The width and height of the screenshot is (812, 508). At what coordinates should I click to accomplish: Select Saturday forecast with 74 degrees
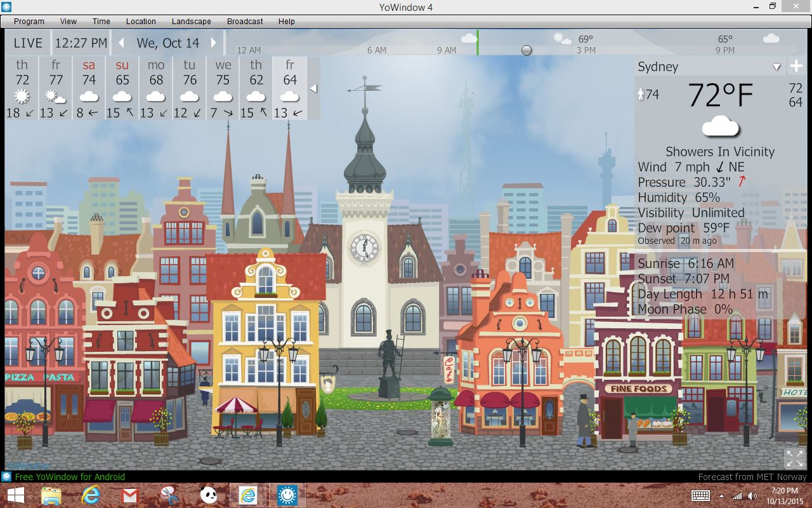89,88
